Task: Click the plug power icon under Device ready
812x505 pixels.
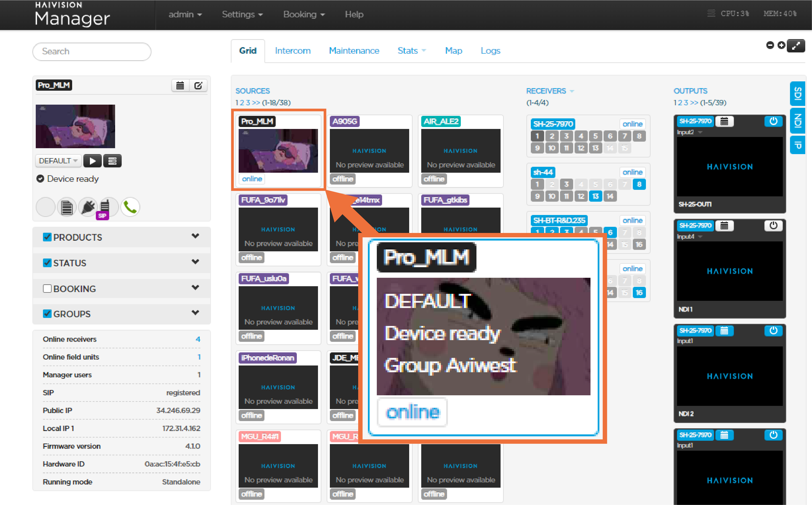Action: [88, 207]
